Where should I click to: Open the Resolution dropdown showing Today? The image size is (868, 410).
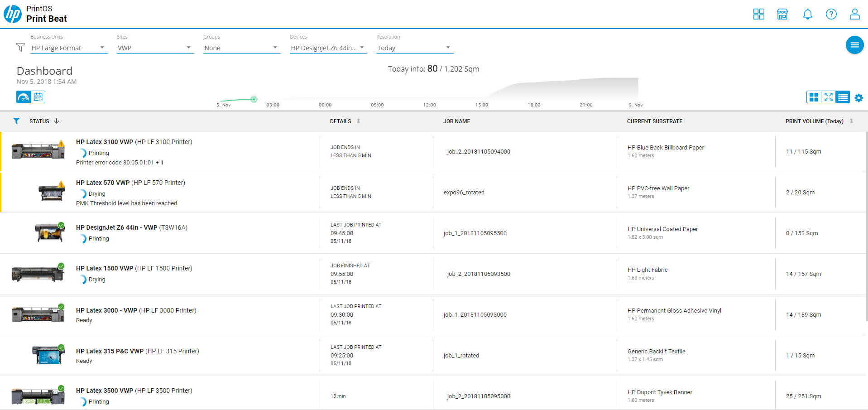click(415, 48)
